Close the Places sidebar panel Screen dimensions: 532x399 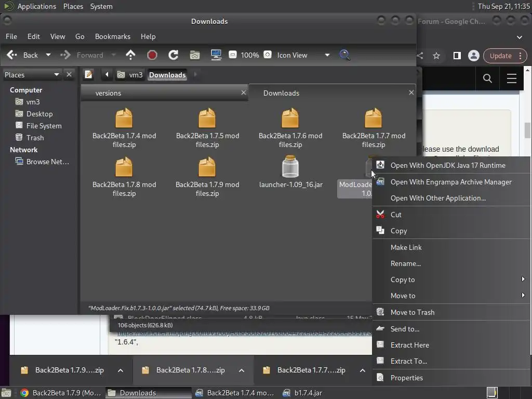pyautogui.click(x=69, y=74)
